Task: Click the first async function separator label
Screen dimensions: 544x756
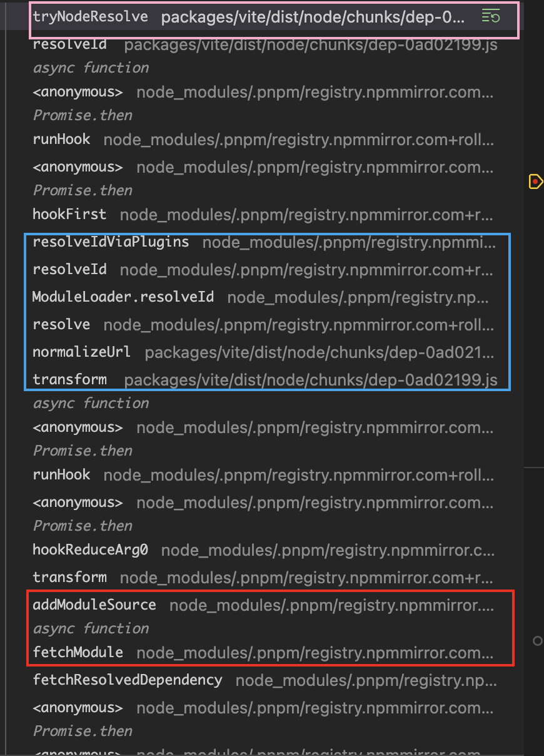Action: tap(91, 68)
